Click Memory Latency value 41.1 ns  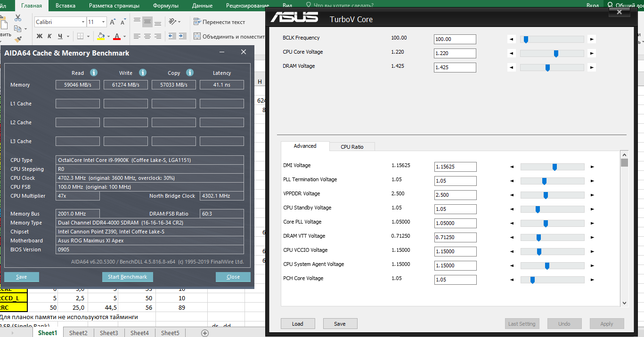222,85
